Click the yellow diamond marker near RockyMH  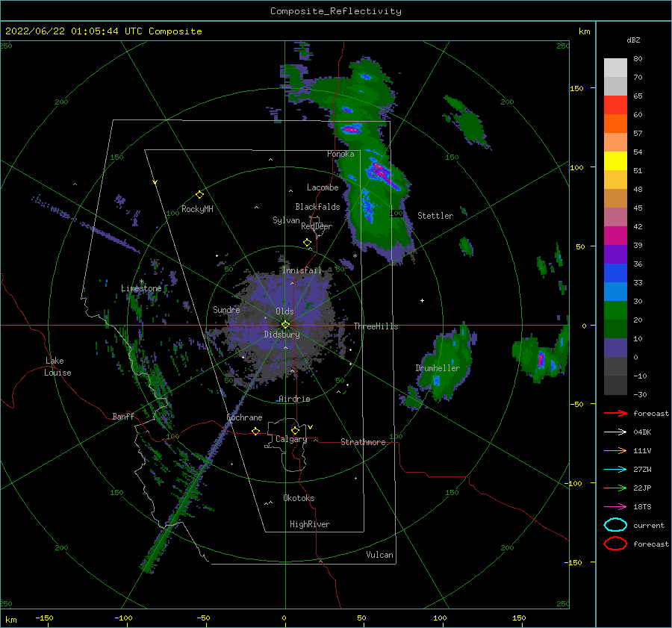(199, 195)
